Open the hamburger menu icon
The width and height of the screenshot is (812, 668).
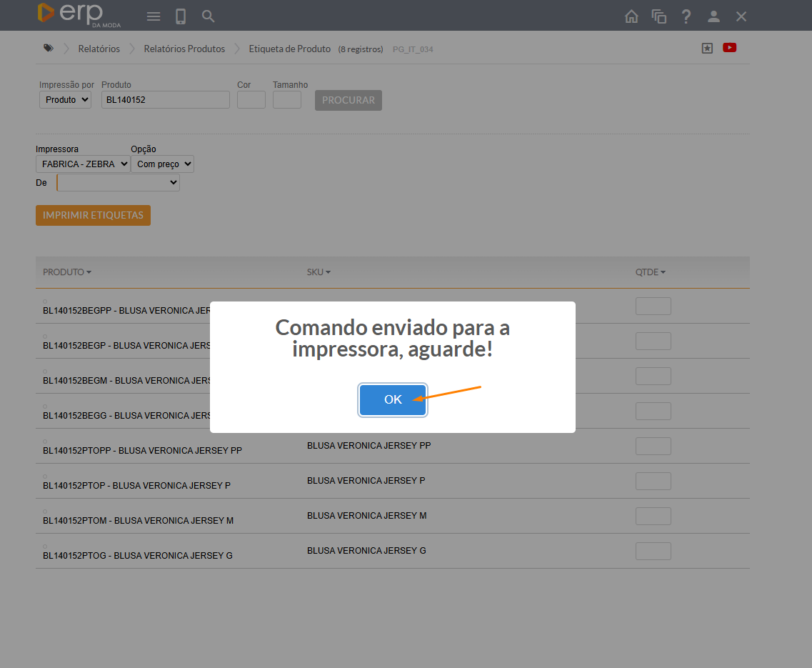click(x=153, y=16)
